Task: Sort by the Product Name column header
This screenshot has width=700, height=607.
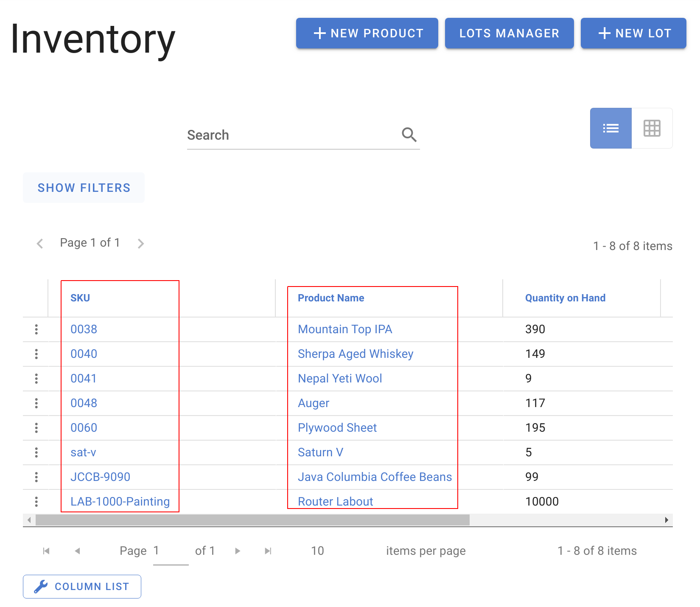Action: 330,298
